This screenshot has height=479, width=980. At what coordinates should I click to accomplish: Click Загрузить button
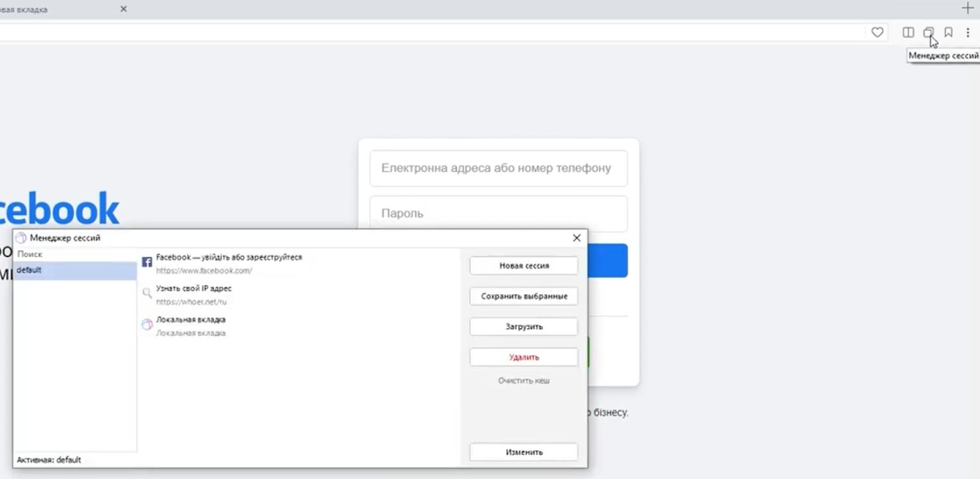(x=524, y=326)
